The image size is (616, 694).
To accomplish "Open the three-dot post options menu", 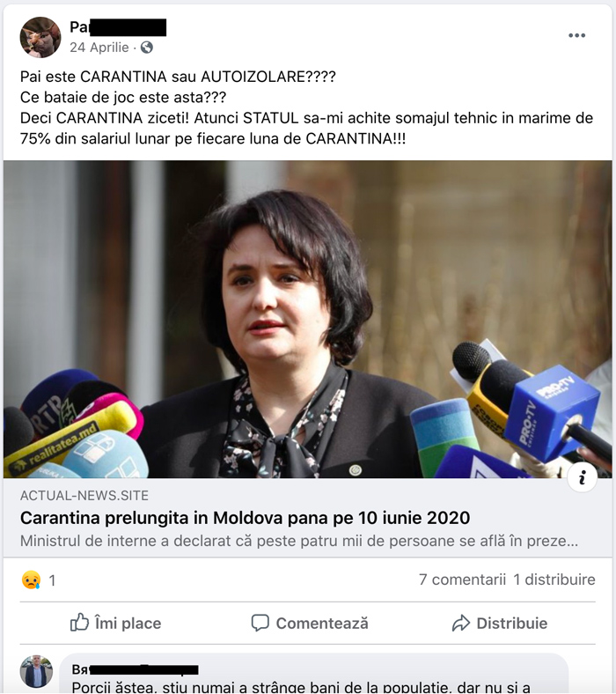I will pos(576,35).
